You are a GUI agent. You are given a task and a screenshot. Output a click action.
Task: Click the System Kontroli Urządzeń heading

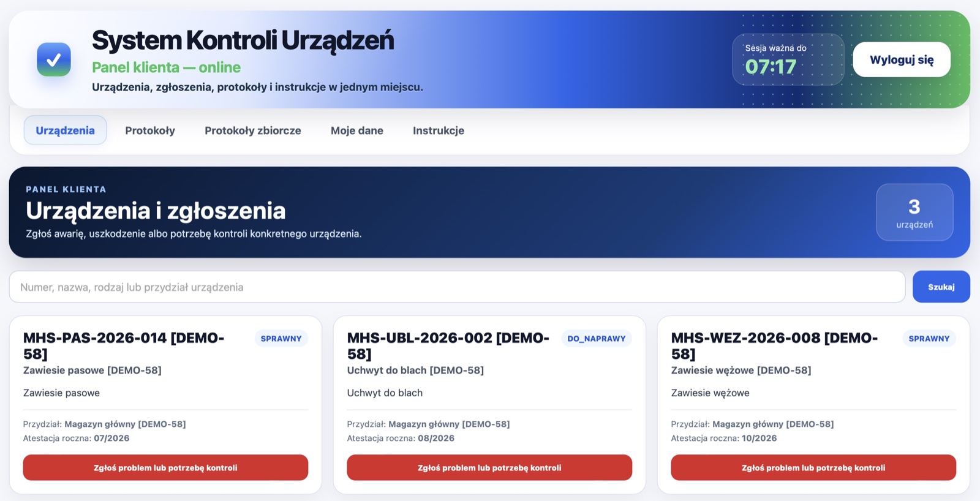click(x=243, y=40)
